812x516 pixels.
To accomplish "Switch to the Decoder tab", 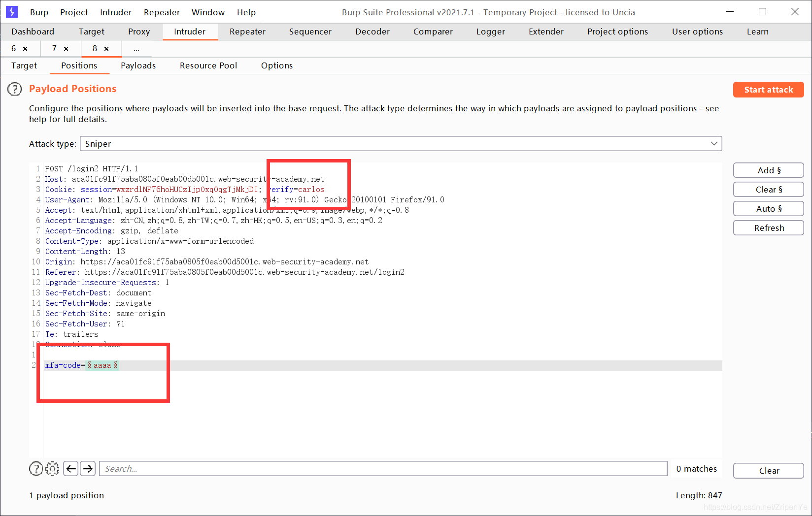I will click(x=372, y=32).
